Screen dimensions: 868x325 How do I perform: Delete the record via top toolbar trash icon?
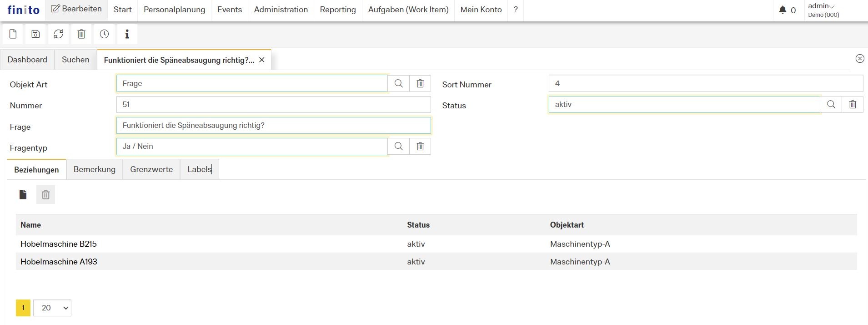(x=81, y=34)
